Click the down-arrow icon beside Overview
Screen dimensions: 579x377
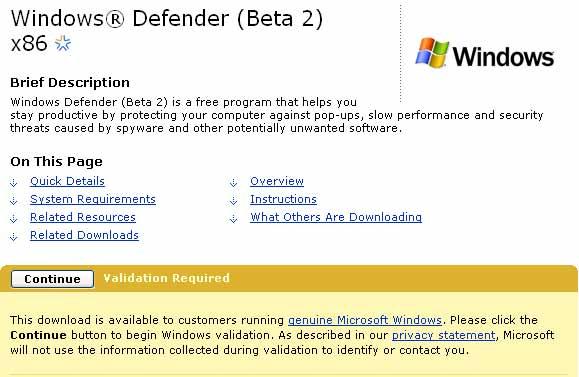click(x=233, y=182)
